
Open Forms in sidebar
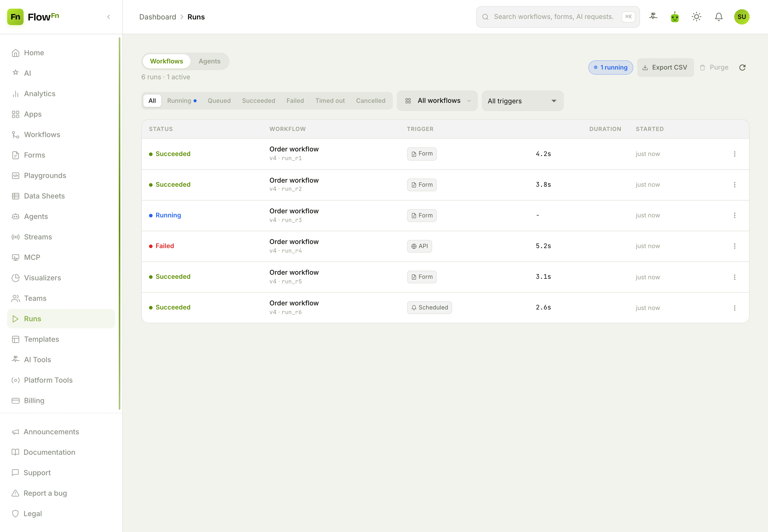[61, 155]
